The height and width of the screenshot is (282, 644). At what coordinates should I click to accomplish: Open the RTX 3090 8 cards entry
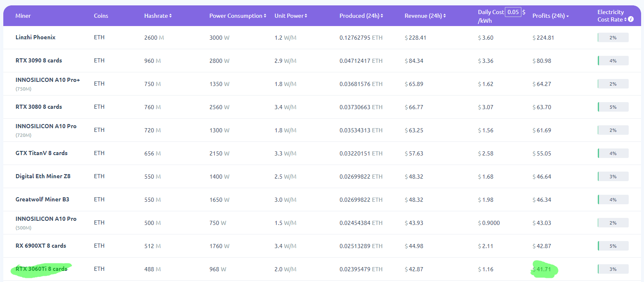coord(39,60)
